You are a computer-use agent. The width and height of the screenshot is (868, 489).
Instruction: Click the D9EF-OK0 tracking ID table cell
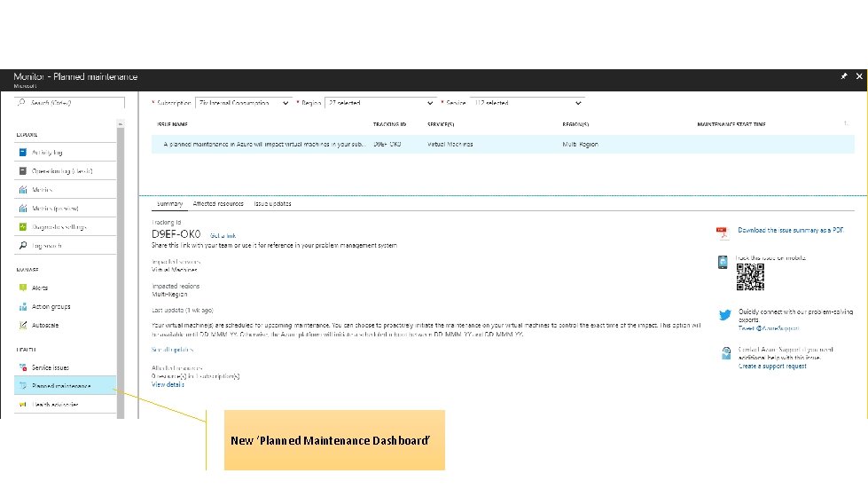coord(387,144)
